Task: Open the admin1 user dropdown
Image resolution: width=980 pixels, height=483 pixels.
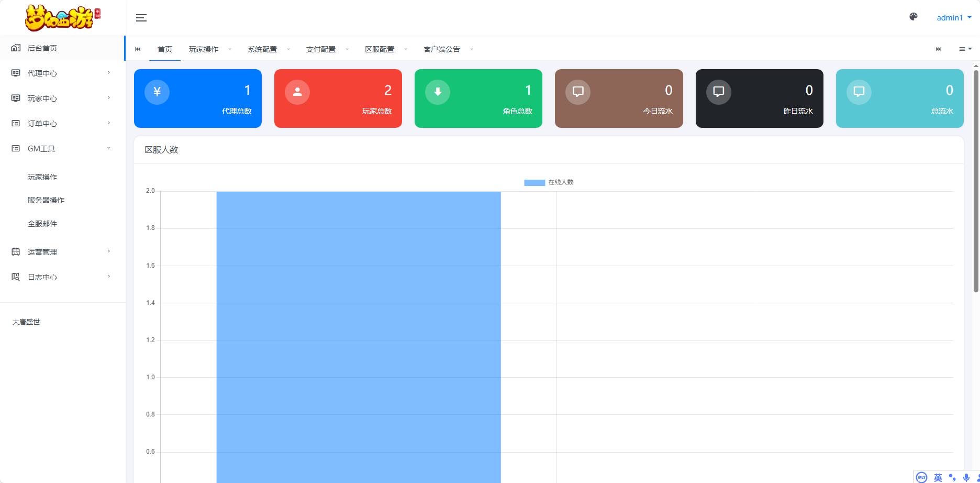Action: click(953, 18)
